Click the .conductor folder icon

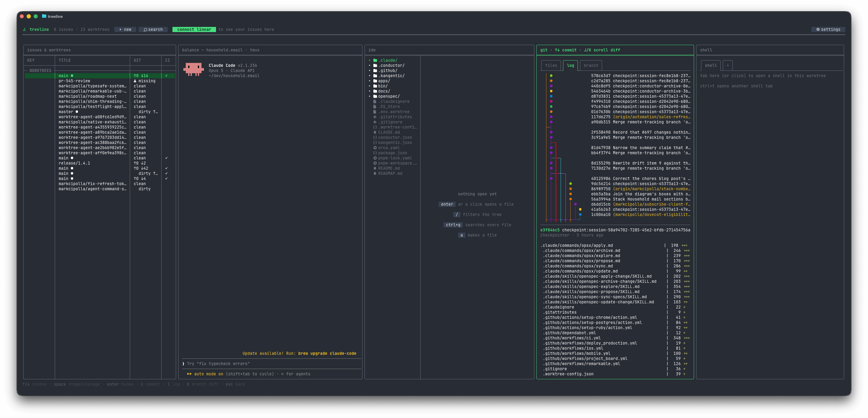click(x=375, y=65)
